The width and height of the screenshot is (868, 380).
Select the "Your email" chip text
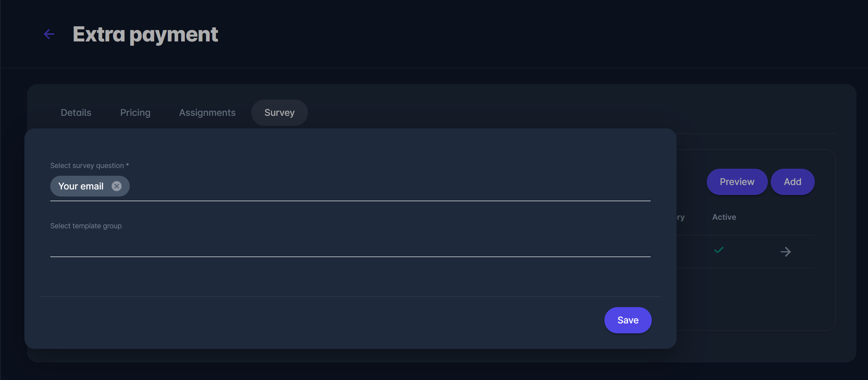81,186
